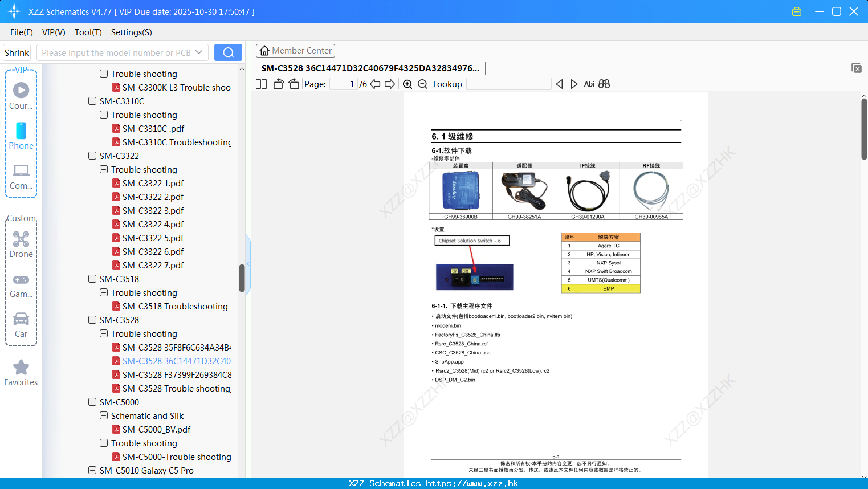
Task: Open SM-C3528 35F8F6C634A34B file
Action: tap(172, 347)
